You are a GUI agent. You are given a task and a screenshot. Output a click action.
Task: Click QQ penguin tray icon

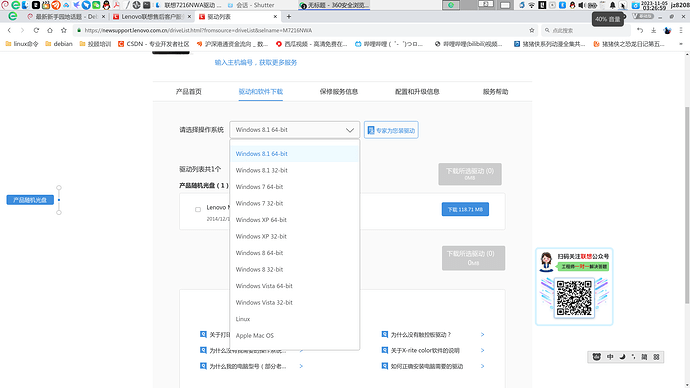pos(572,5)
